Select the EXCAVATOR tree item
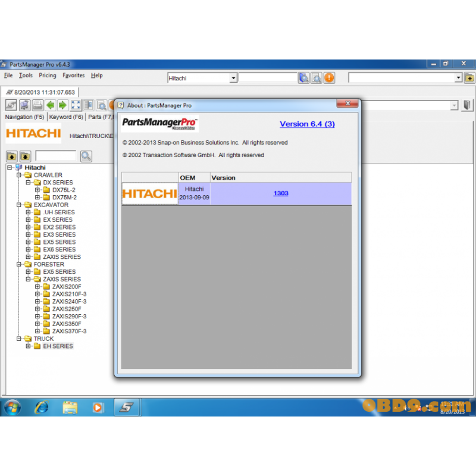The height and width of the screenshot is (476, 476). tap(51, 205)
